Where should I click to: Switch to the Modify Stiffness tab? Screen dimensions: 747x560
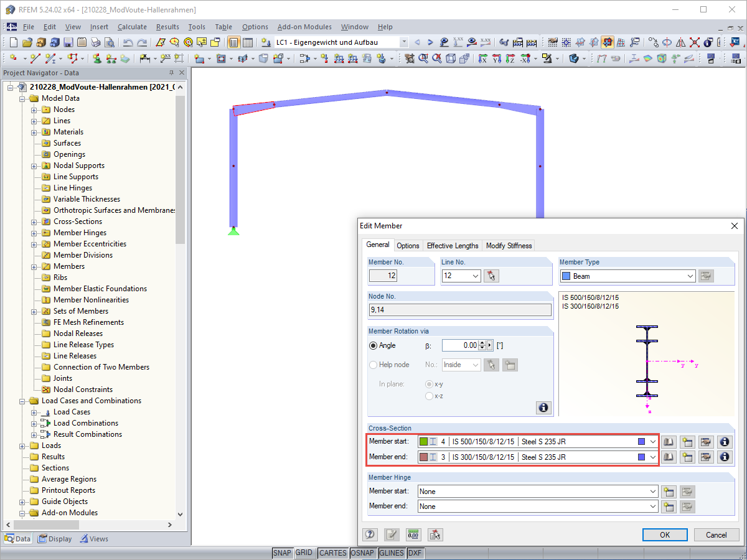click(509, 246)
